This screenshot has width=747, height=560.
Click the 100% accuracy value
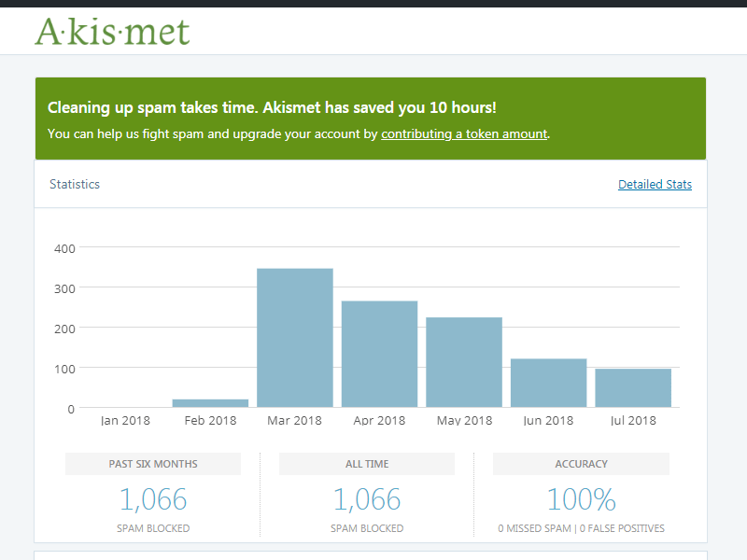581,499
